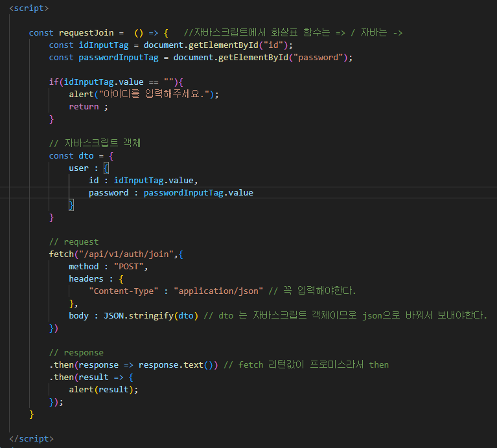This screenshot has width=497, height=448.
Task: Click the body key
Action: pyautogui.click(x=78, y=316)
